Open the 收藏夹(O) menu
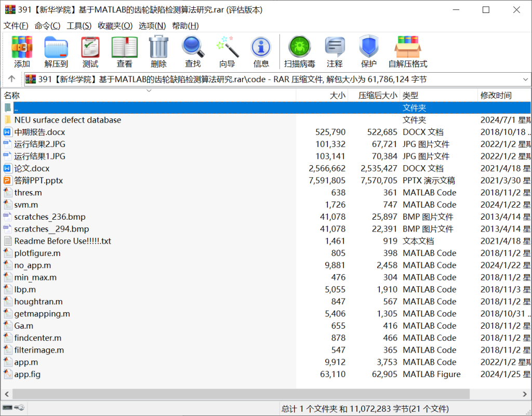The height and width of the screenshot is (416, 532). pos(115,26)
